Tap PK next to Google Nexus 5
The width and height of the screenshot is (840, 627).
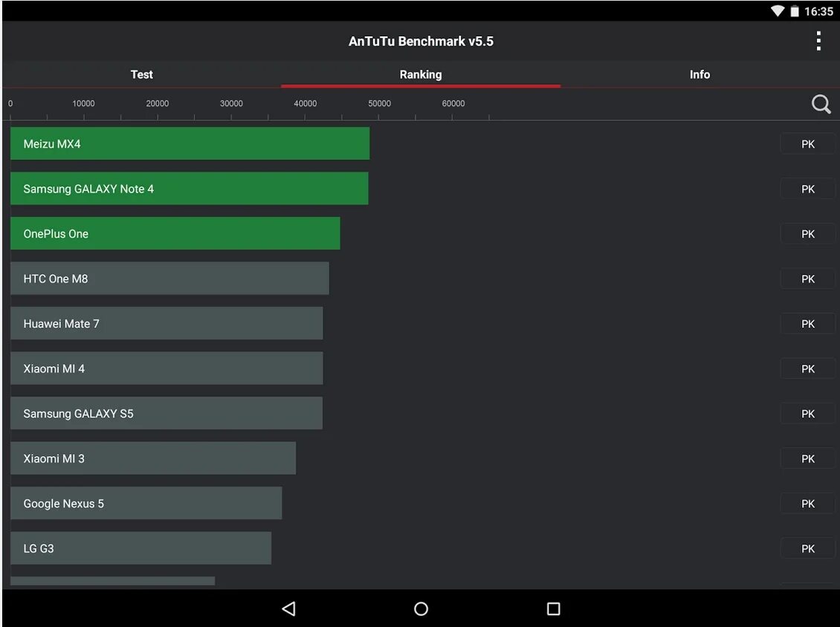(x=807, y=504)
